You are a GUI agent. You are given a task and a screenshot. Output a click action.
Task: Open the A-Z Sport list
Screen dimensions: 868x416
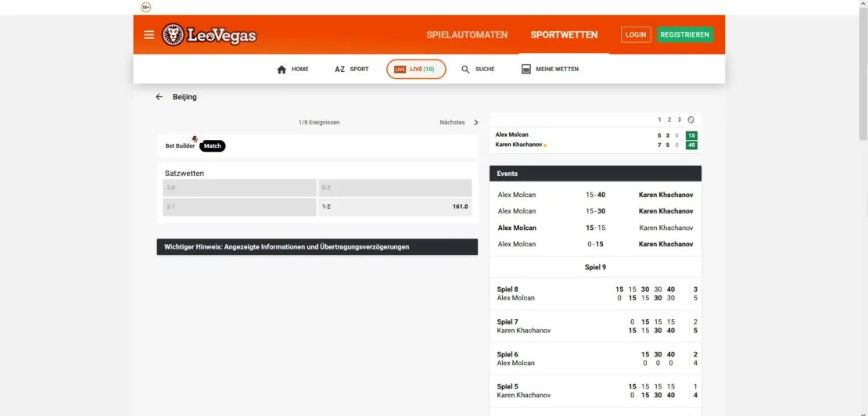(x=352, y=69)
